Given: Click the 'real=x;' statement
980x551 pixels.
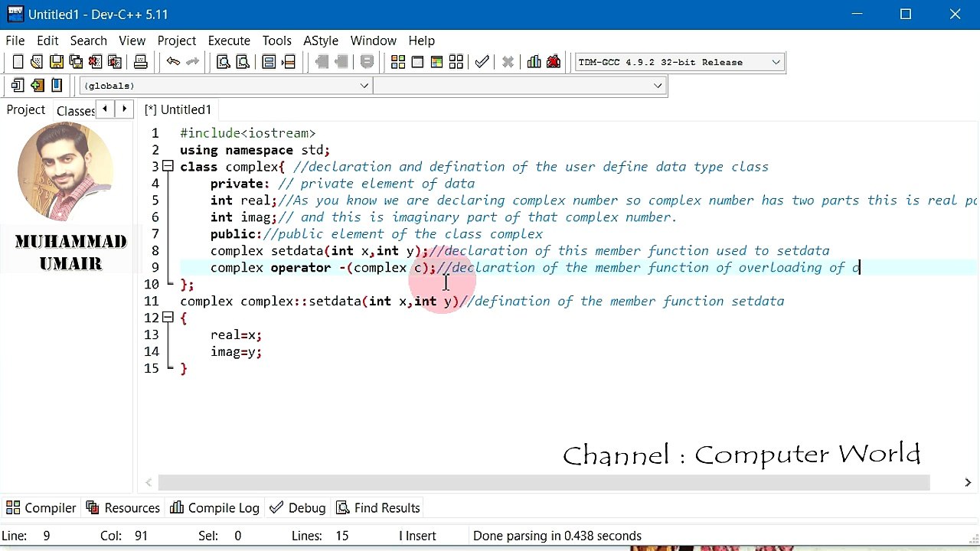Looking at the screenshot, I should coord(236,335).
